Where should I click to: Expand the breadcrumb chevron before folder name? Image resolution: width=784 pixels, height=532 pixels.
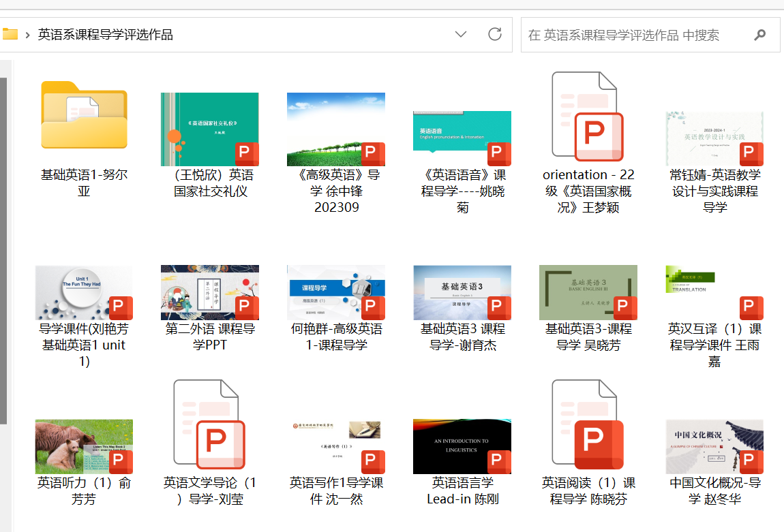(x=27, y=35)
